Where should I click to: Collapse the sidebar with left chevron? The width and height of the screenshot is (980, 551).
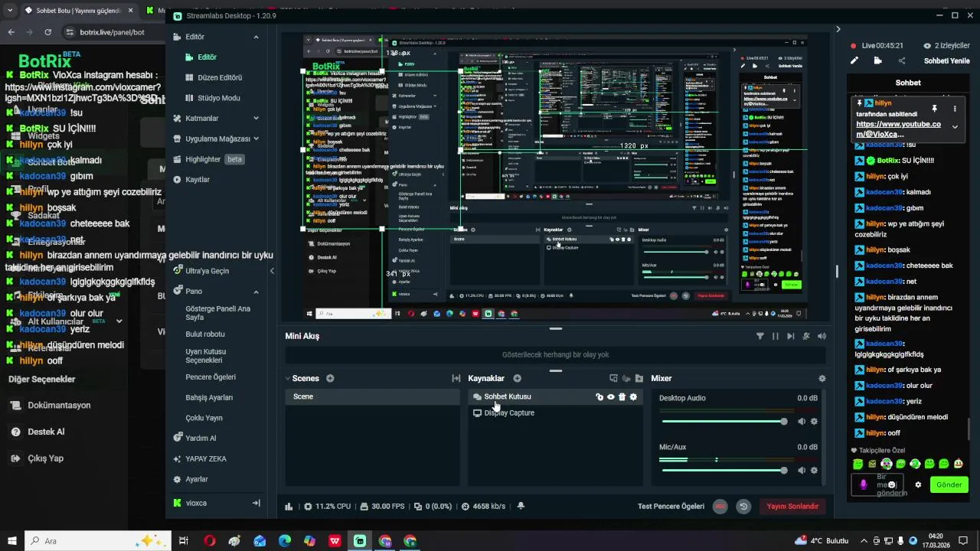point(272,271)
